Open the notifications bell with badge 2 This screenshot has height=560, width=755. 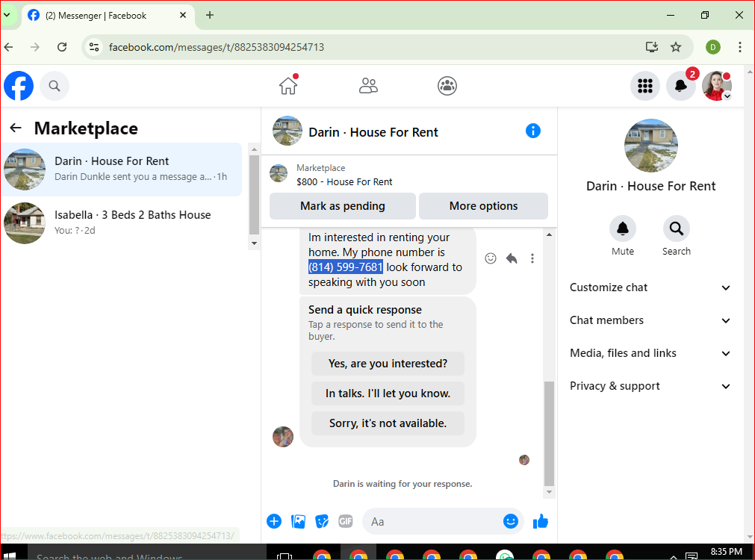tap(680, 86)
